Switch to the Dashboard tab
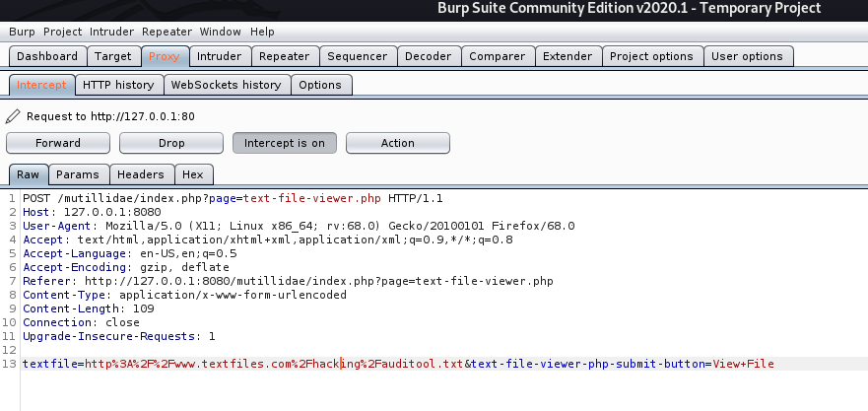The width and height of the screenshot is (868, 411). (x=47, y=56)
